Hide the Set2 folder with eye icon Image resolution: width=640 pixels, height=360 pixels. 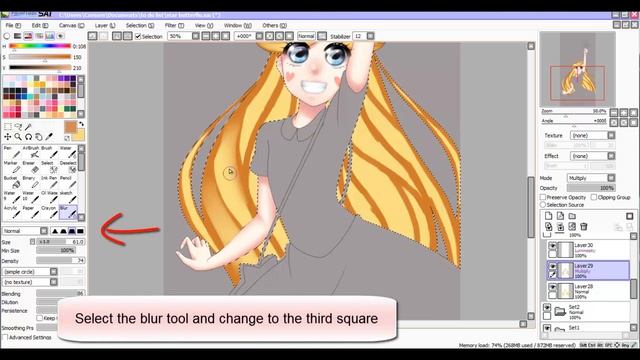pos(547,308)
